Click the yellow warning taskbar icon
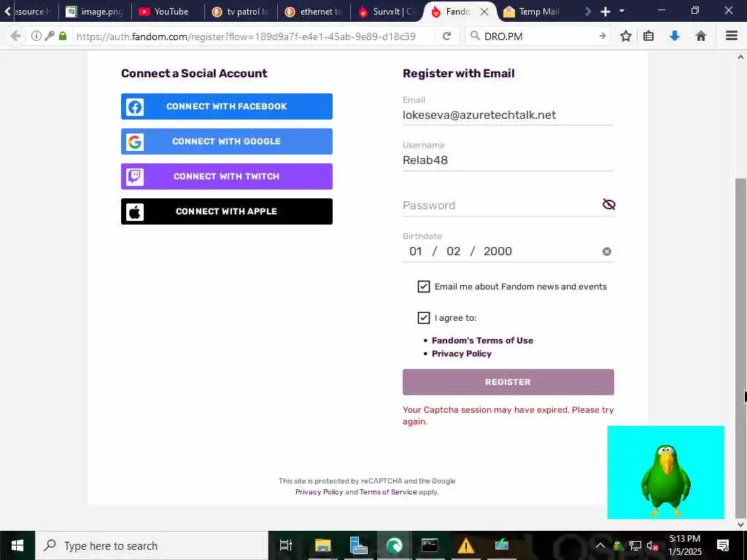The width and height of the screenshot is (747, 560). click(465, 545)
